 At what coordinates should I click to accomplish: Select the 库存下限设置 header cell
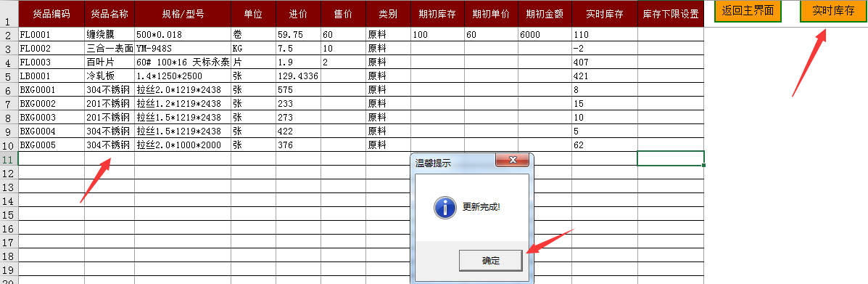(670, 14)
